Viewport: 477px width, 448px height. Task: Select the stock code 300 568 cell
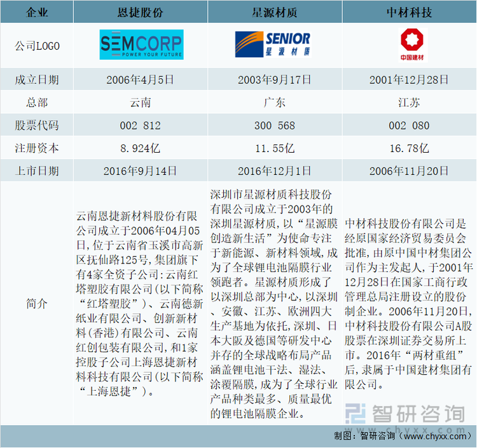274,125
